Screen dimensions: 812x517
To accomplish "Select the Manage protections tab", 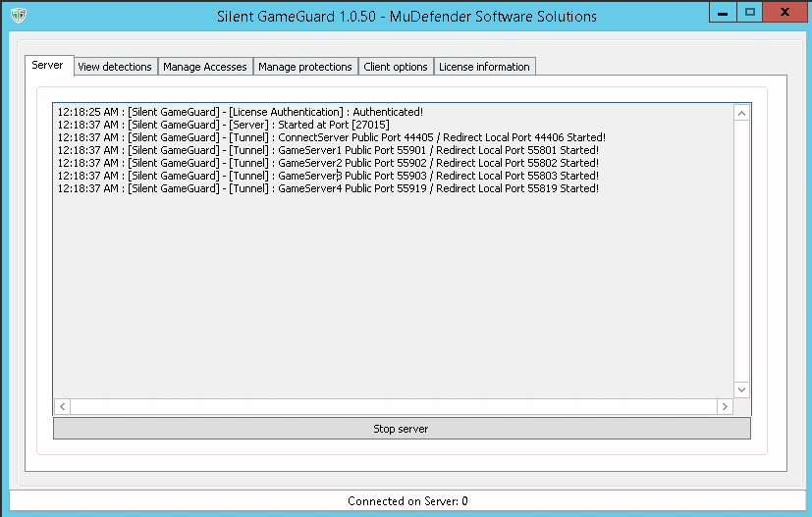I will pyautogui.click(x=304, y=67).
